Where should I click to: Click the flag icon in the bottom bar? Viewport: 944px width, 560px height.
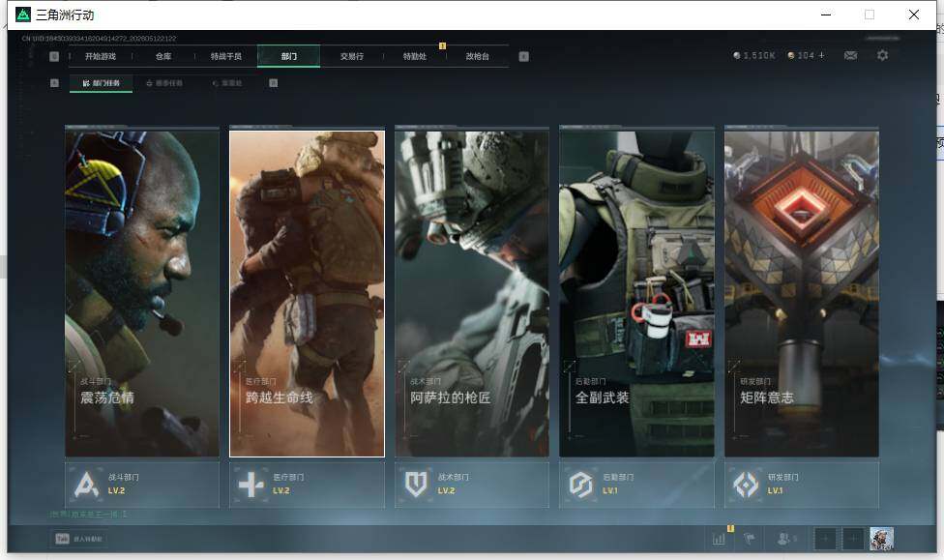[749, 539]
